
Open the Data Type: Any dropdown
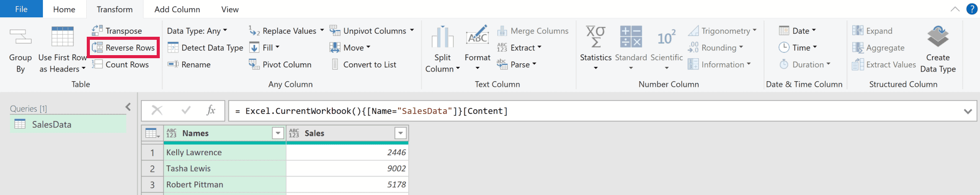click(x=197, y=31)
